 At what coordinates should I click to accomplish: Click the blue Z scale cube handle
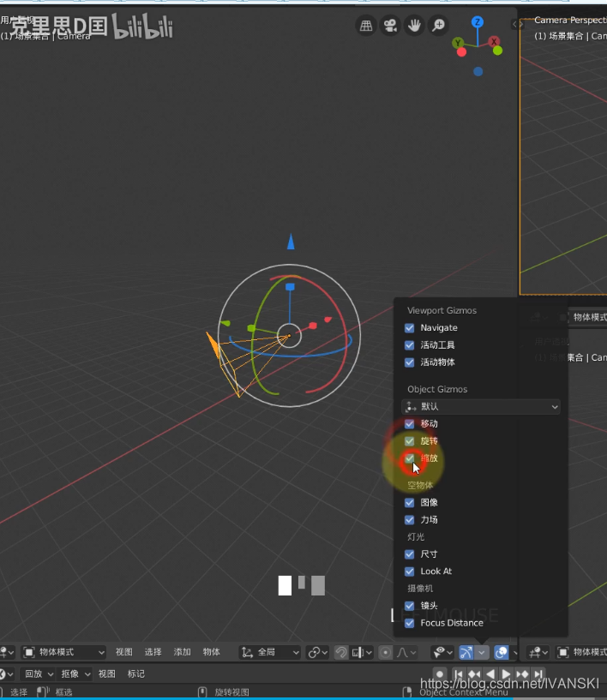(x=291, y=287)
